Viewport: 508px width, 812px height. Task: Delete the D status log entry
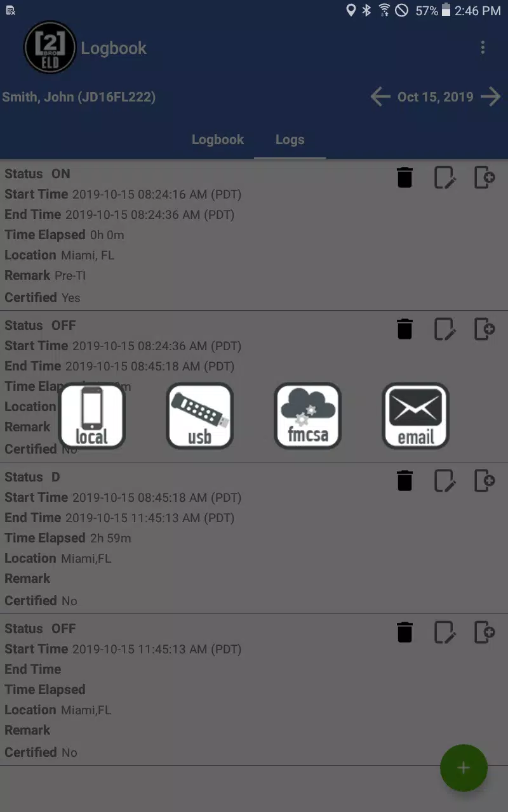click(x=404, y=481)
